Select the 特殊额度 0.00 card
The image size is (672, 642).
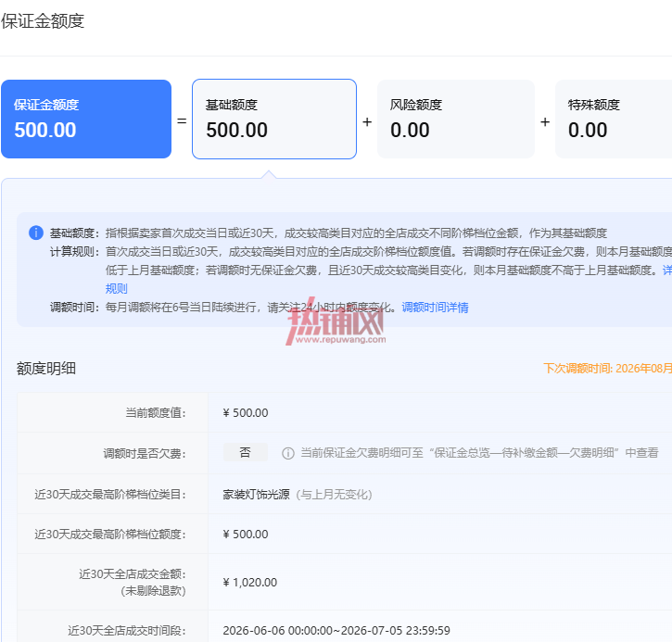[614, 120]
